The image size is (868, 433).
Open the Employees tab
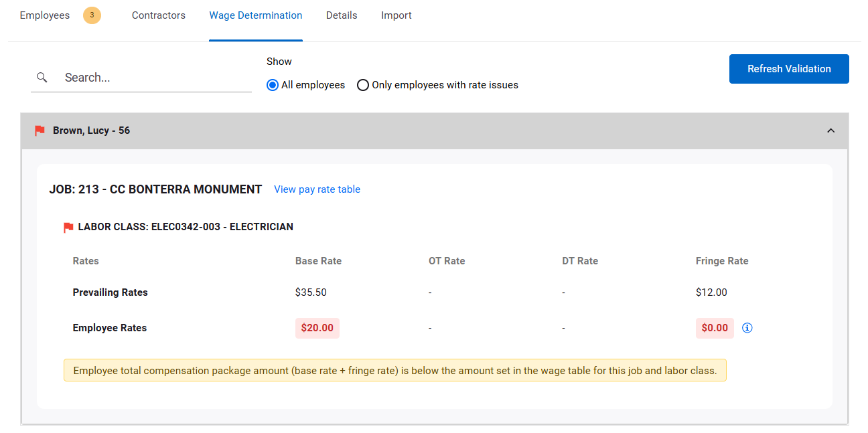click(x=45, y=15)
